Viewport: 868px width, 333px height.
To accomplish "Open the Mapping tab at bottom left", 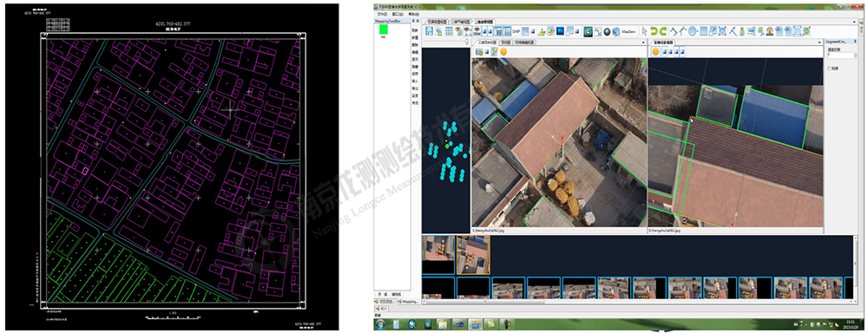I will click(x=408, y=302).
